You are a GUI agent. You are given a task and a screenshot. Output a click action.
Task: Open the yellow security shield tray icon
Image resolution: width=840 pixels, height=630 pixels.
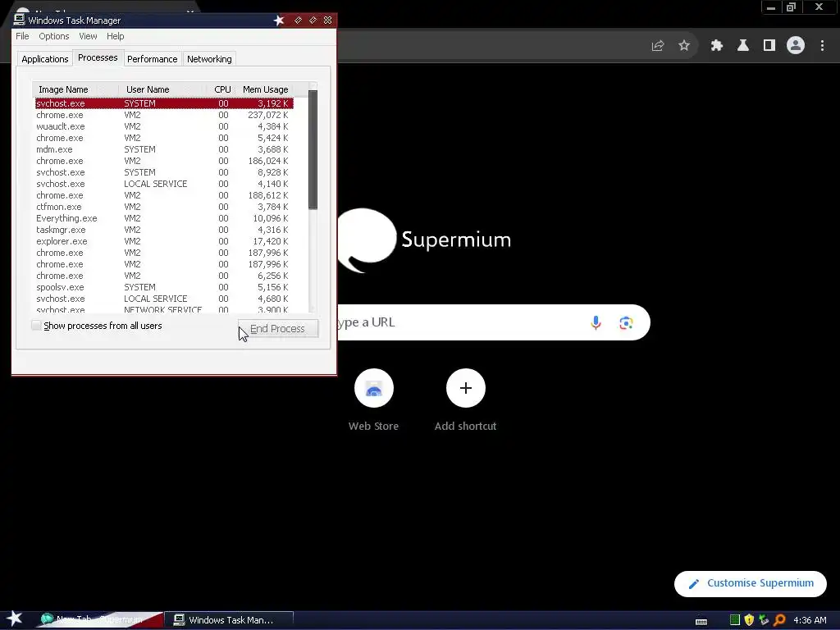click(749, 620)
